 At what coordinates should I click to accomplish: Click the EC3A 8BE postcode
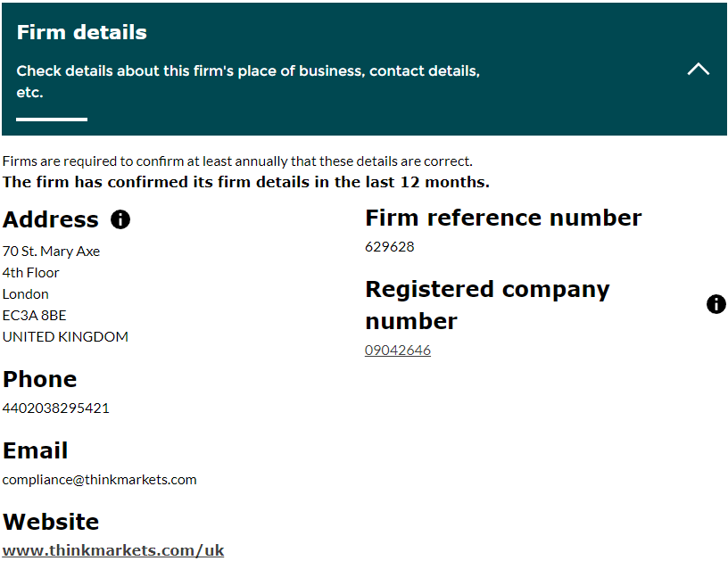tap(34, 316)
